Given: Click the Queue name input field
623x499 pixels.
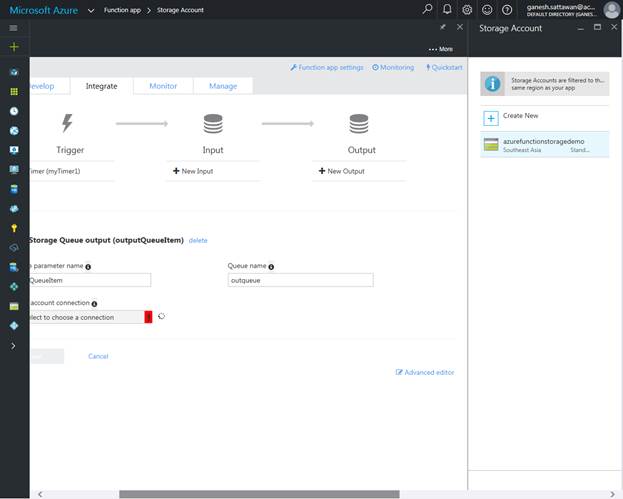Looking at the screenshot, I should (300, 281).
